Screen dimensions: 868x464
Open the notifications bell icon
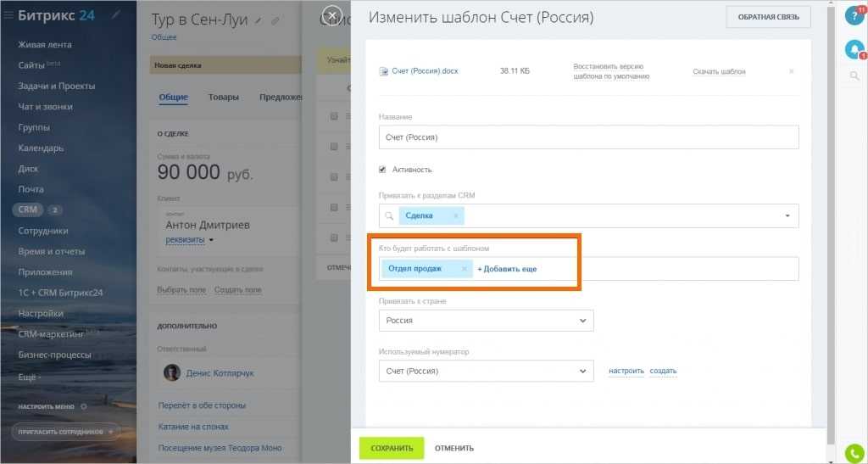pyautogui.click(x=854, y=50)
